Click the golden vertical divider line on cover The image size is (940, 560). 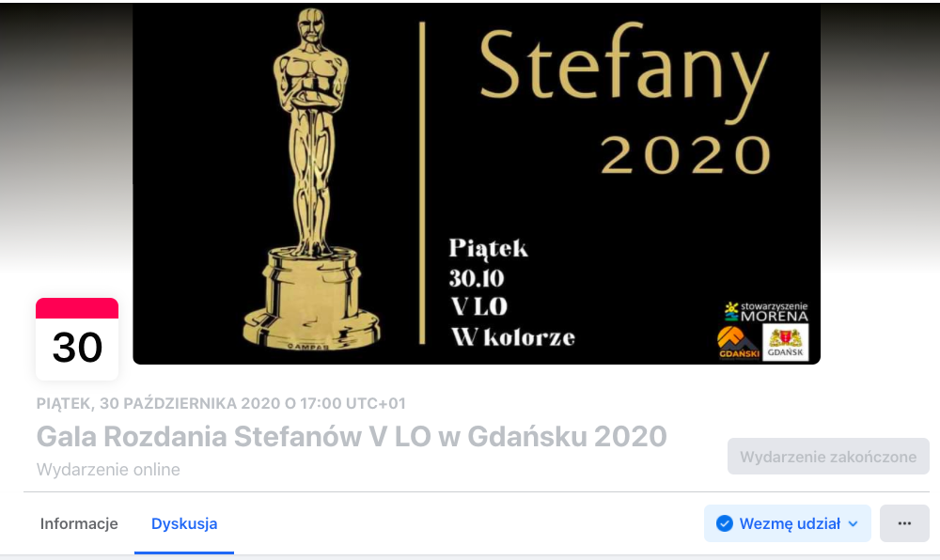pos(422,183)
